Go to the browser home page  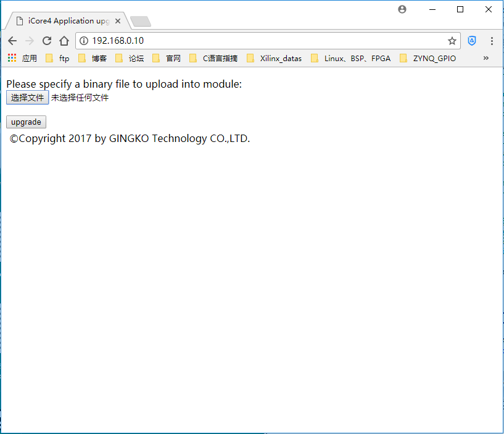pyautogui.click(x=64, y=41)
